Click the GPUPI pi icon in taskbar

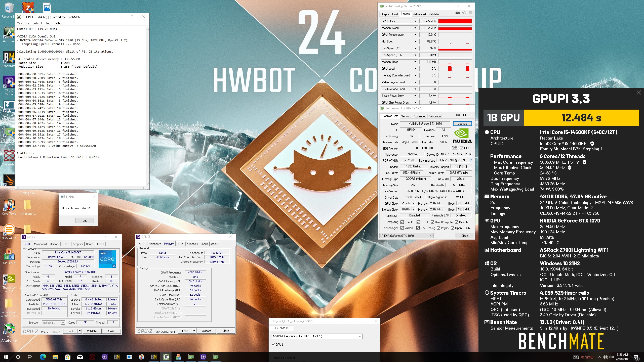(x=166, y=357)
